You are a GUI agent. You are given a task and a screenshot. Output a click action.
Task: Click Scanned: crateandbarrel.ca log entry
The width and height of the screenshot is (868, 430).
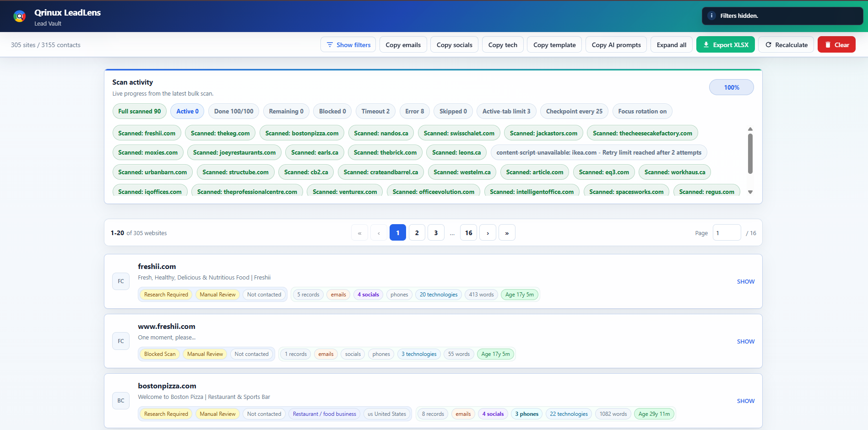(x=381, y=172)
